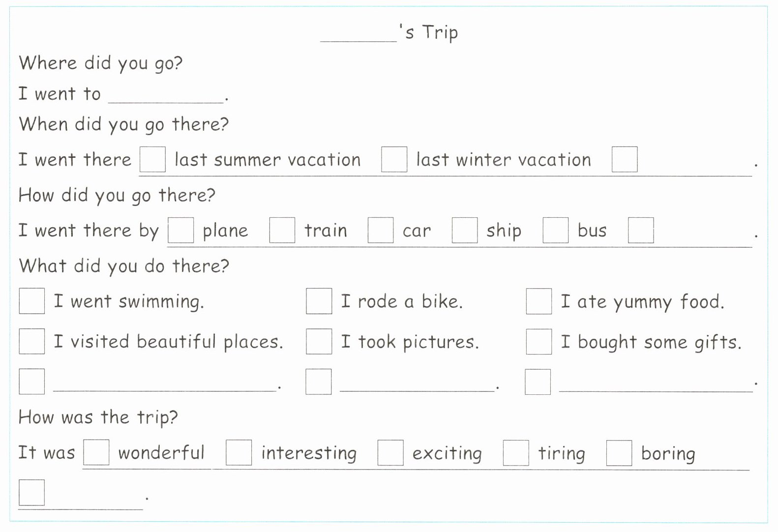Tick the 'exciting' checkbox
778x532 pixels.
tap(390, 452)
